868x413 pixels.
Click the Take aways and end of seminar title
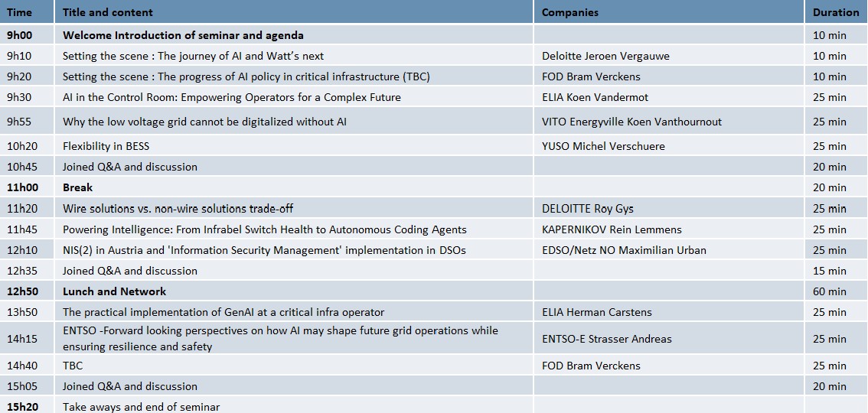[x=141, y=407]
